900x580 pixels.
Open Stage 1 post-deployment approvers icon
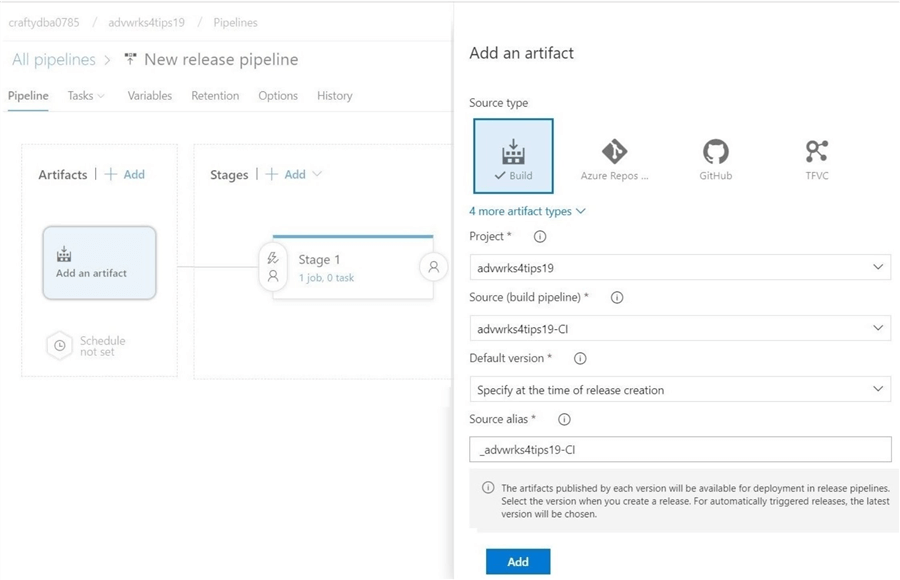point(433,267)
